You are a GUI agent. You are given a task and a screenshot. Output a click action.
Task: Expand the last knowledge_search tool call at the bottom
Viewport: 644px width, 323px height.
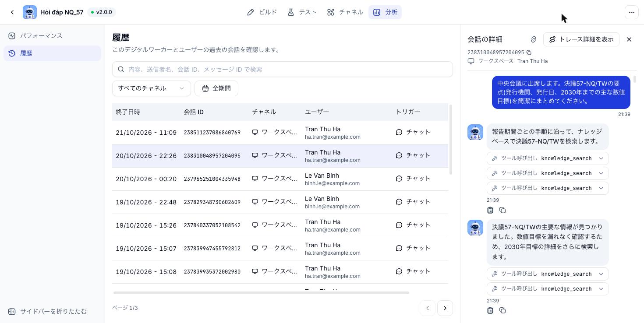coord(548,289)
